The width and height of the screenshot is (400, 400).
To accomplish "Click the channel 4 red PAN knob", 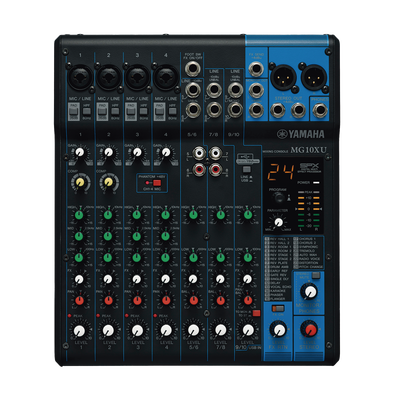I will click(x=165, y=300).
